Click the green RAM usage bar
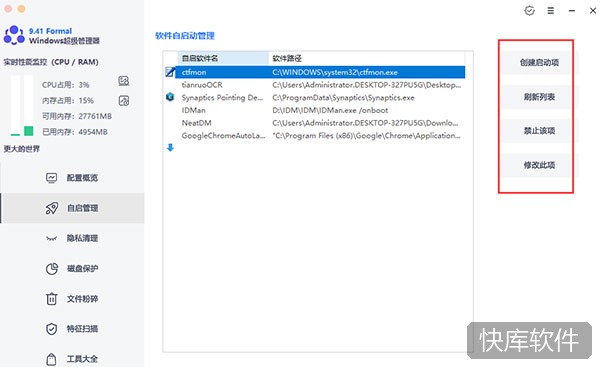600x367 pixels. 28,131
